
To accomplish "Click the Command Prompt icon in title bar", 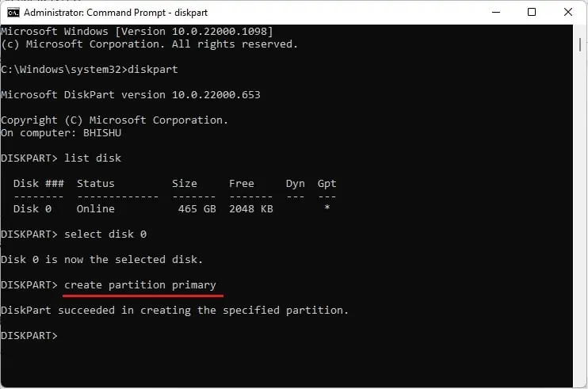I will (13, 12).
